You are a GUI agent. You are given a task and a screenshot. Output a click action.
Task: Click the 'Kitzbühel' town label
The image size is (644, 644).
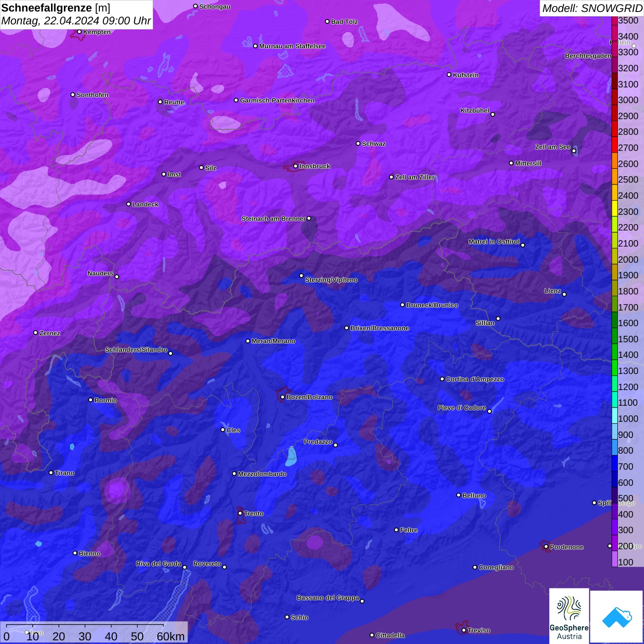pyautogui.click(x=475, y=110)
